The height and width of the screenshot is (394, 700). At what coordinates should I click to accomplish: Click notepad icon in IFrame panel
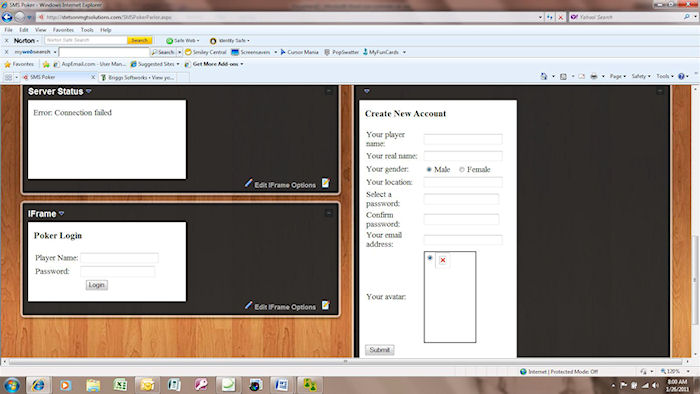click(x=326, y=305)
